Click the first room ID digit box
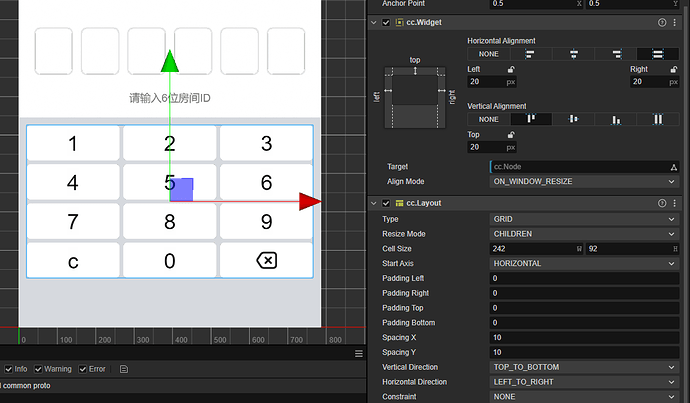The height and width of the screenshot is (403, 690). click(x=54, y=51)
